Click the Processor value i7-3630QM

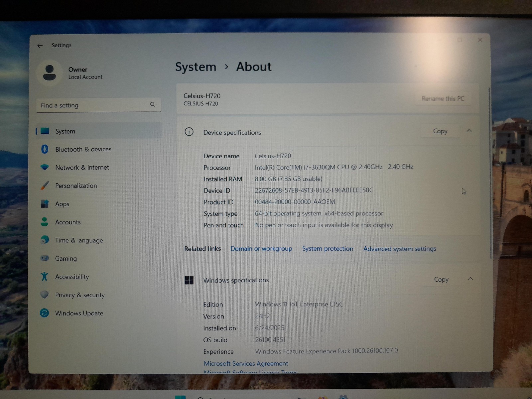pyautogui.click(x=334, y=167)
